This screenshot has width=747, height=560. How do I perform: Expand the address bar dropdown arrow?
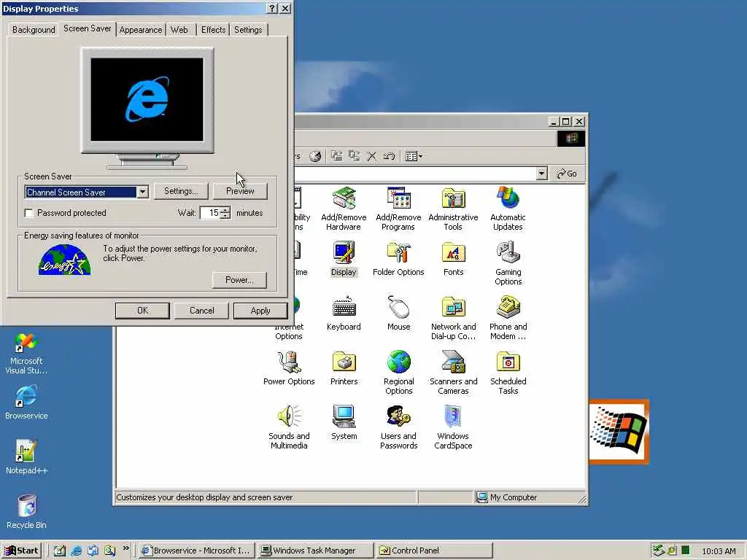pyautogui.click(x=541, y=174)
